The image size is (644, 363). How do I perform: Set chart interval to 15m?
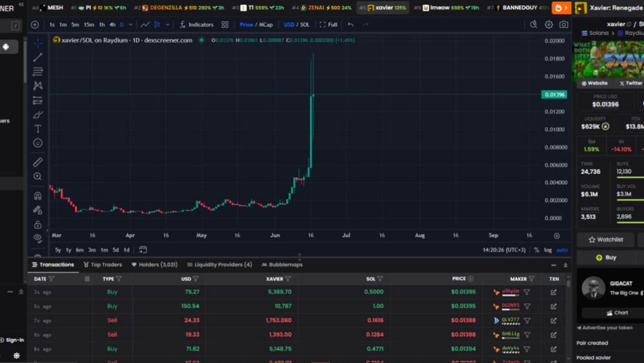point(89,24)
